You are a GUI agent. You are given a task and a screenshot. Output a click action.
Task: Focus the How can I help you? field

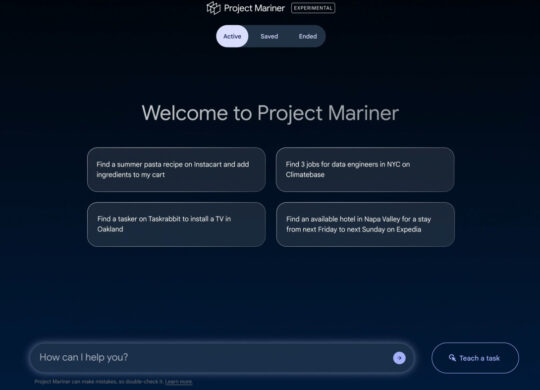tap(222, 358)
